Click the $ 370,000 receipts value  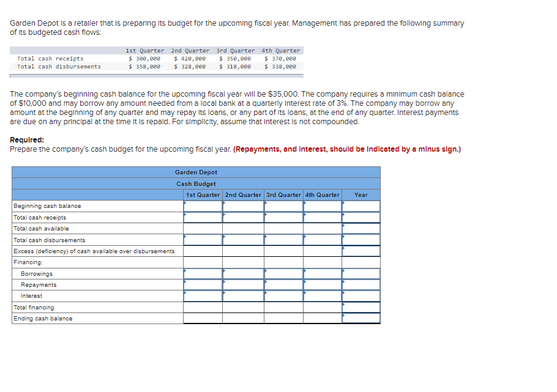click(x=280, y=59)
